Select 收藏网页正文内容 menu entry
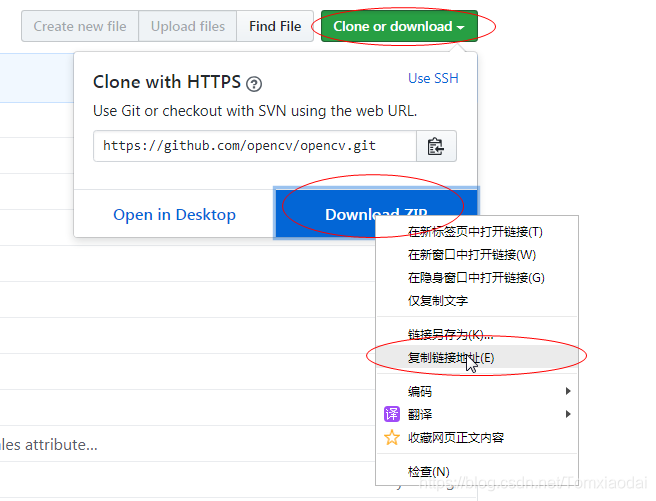 tap(477, 437)
